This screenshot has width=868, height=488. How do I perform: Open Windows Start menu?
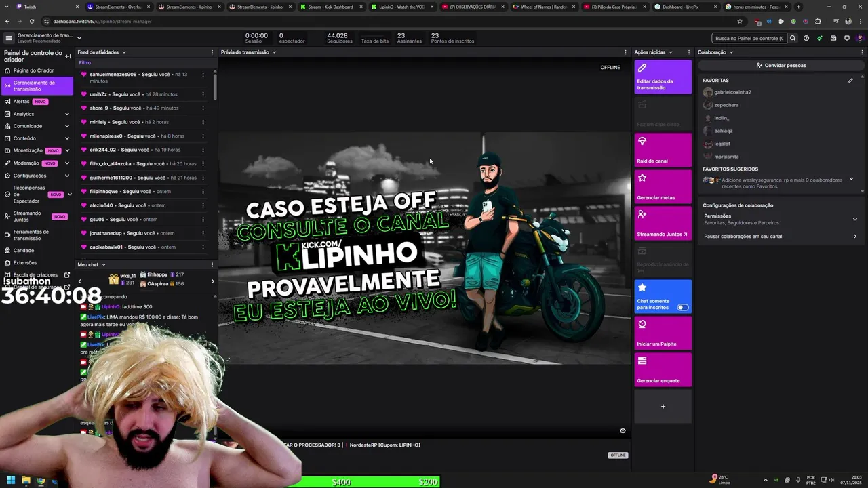11,481
